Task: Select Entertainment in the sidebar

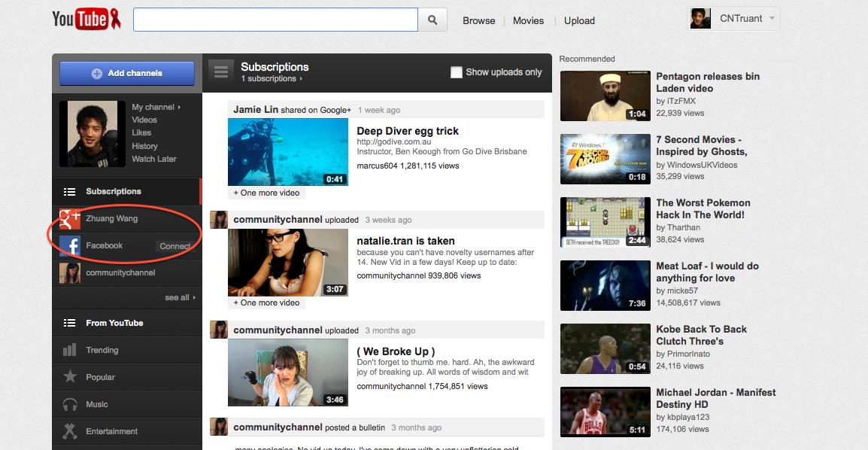Action: pyautogui.click(x=127, y=431)
